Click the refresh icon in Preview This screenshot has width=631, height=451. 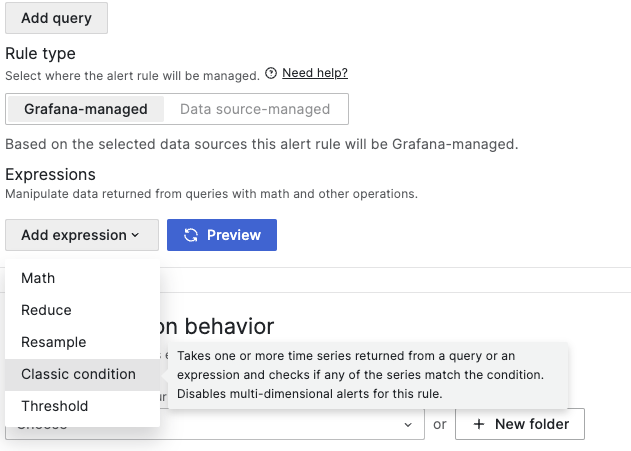pos(191,235)
